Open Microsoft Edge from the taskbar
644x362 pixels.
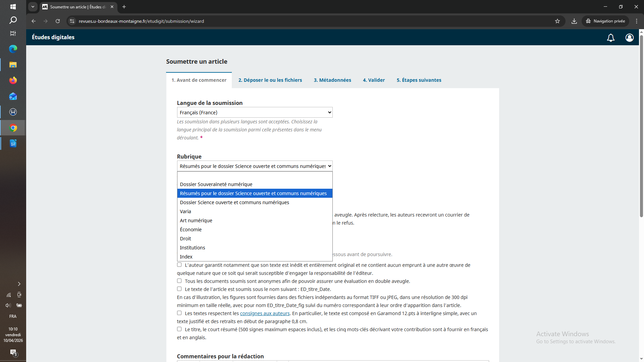(x=13, y=49)
